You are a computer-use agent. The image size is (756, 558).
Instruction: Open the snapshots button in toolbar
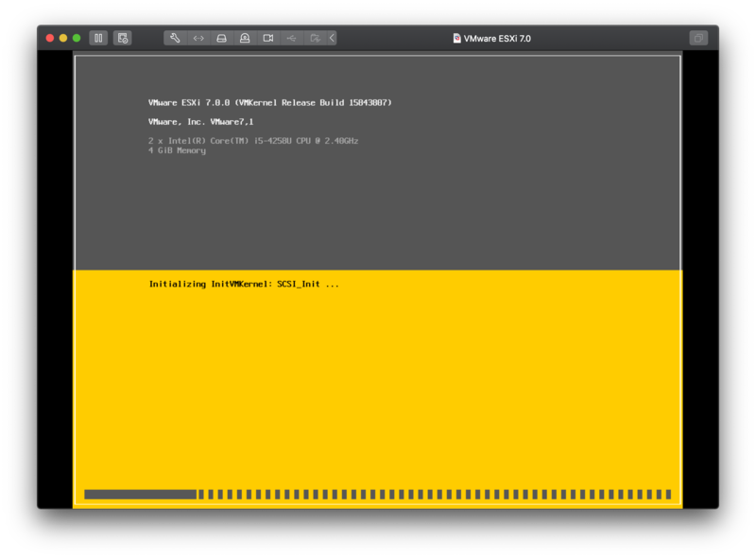123,38
